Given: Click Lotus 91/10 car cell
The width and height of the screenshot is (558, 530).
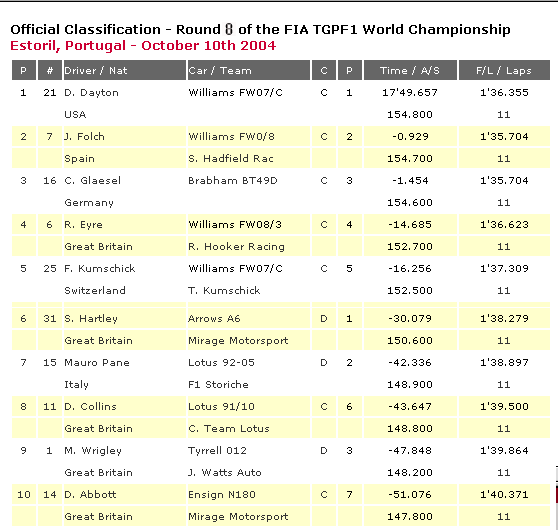Looking at the screenshot, I should tap(221, 406).
